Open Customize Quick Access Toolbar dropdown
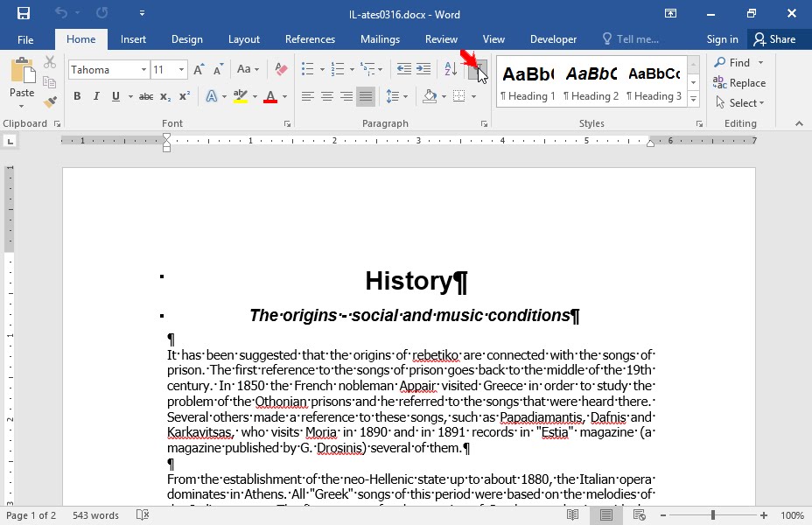Screen dimensions: 812x525 142,13
